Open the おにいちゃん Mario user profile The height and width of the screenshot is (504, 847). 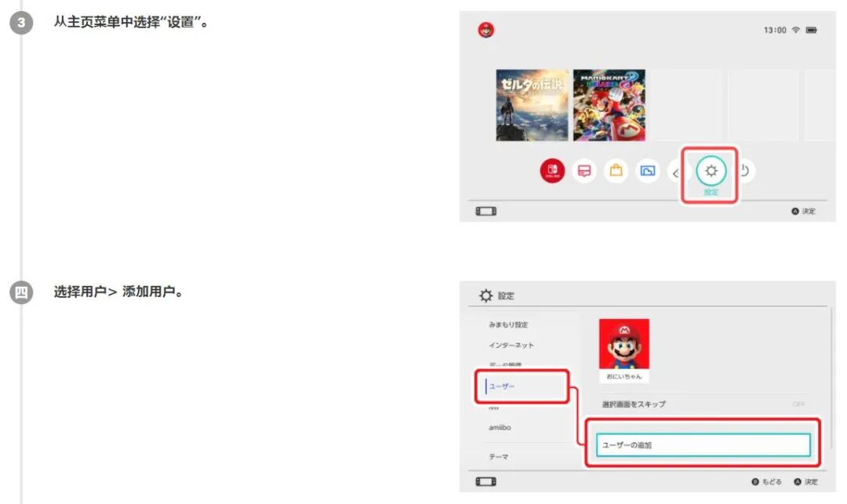click(624, 350)
